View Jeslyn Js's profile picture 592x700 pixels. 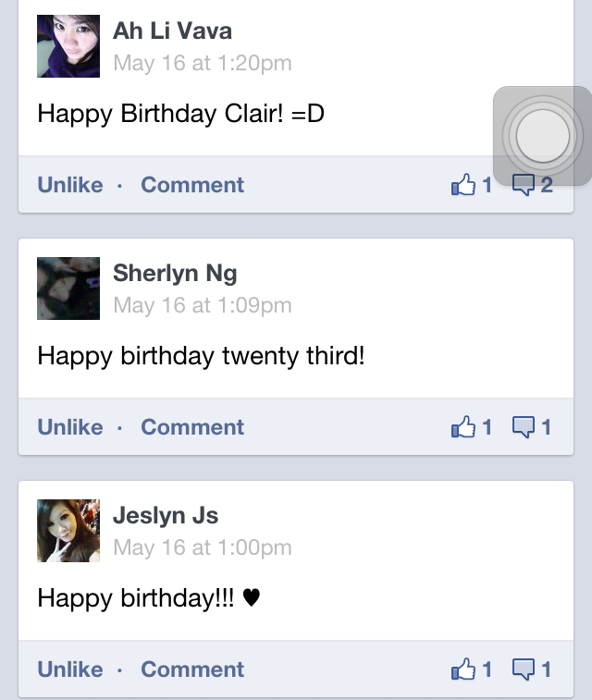68,531
